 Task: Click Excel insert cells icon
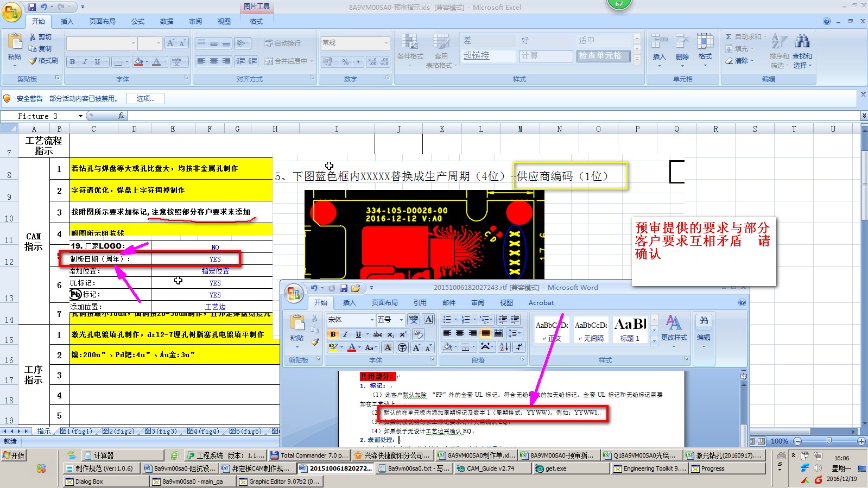point(659,42)
